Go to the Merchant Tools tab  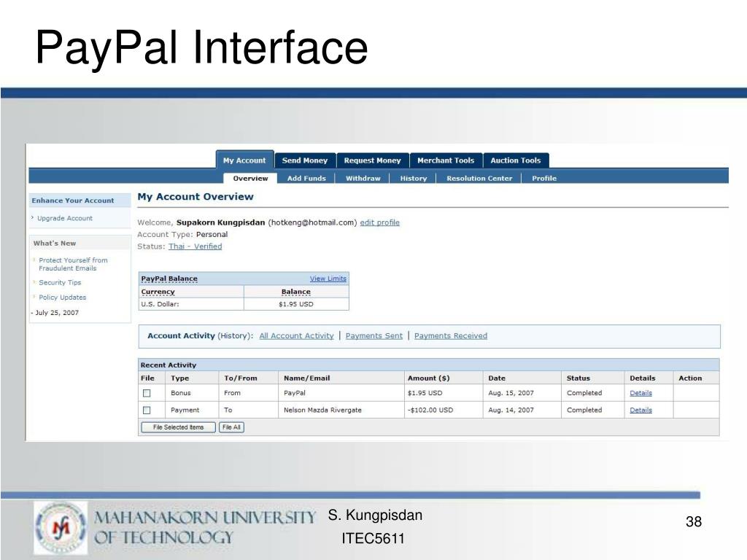(x=446, y=160)
